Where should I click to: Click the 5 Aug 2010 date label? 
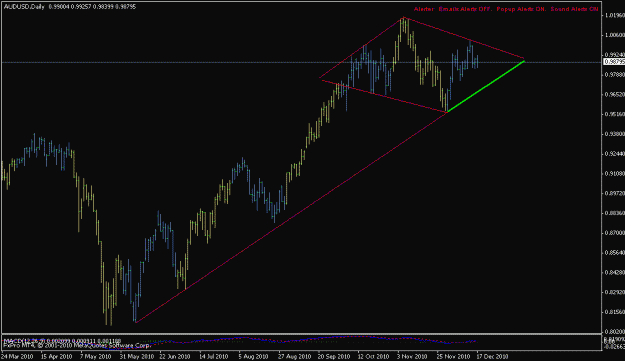[x=254, y=356]
